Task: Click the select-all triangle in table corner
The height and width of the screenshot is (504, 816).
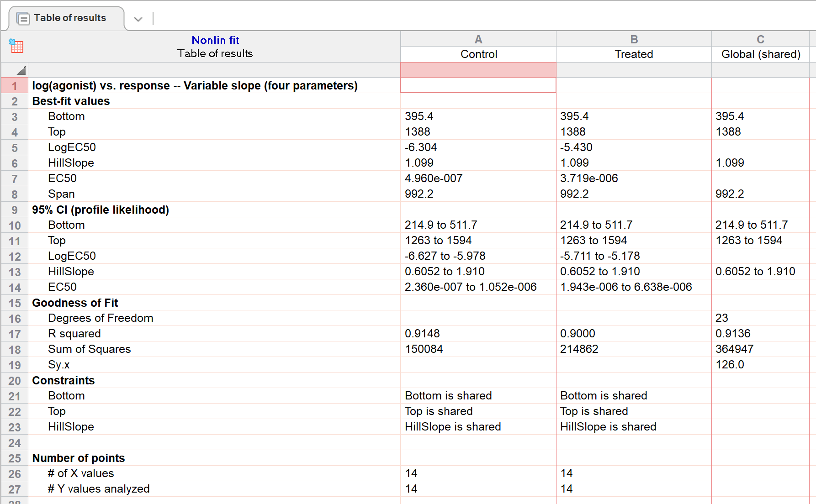Action: 21,70
